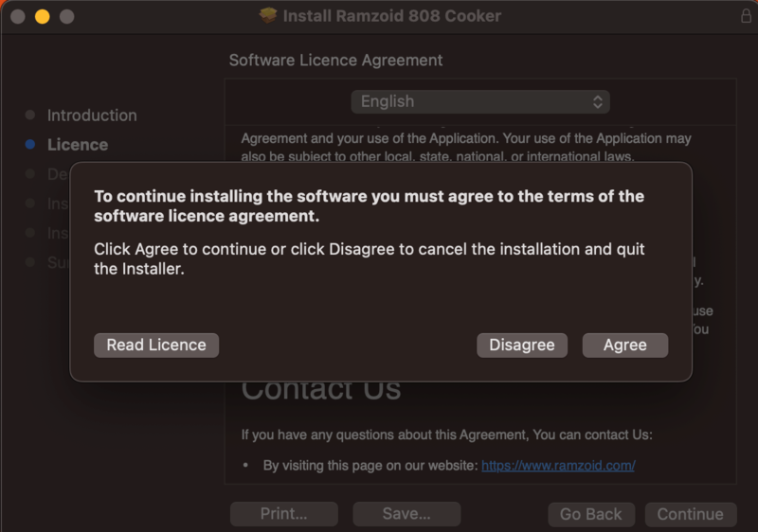Image resolution: width=758 pixels, height=532 pixels.
Task: Open the Read Licence button
Action: click(156, 346)
